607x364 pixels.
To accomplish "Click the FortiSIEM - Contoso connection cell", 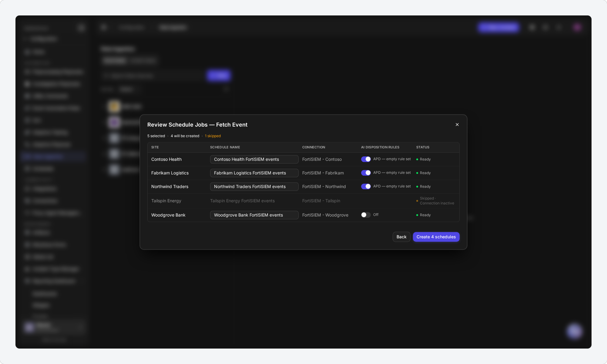I will 322,159.
